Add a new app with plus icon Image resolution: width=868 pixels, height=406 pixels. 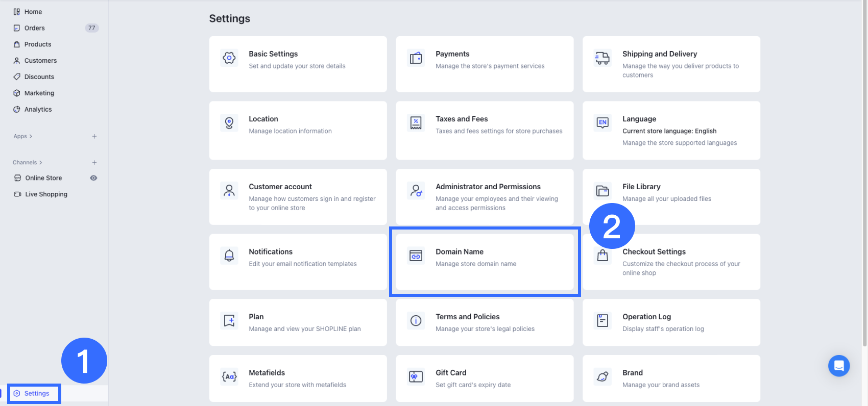(x=94, y=136)
